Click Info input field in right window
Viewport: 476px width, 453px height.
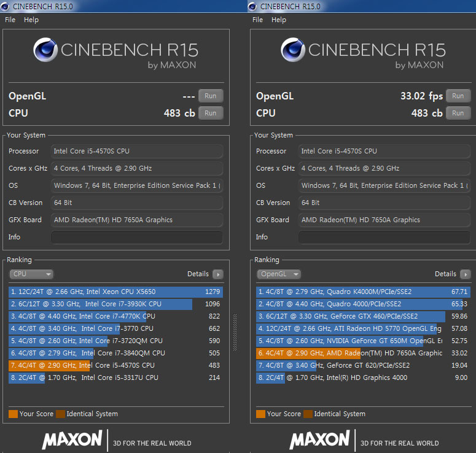[x=384, y=237]
